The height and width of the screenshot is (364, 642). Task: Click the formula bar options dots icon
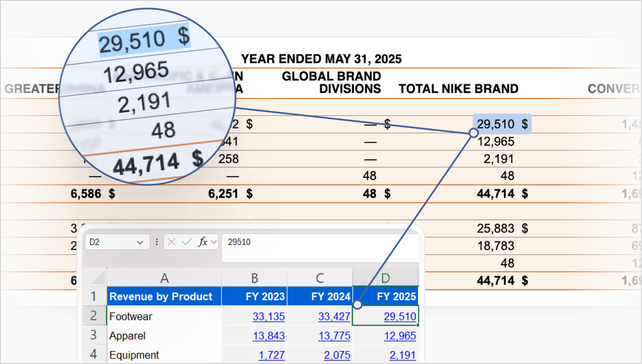(x=157, y=242)
